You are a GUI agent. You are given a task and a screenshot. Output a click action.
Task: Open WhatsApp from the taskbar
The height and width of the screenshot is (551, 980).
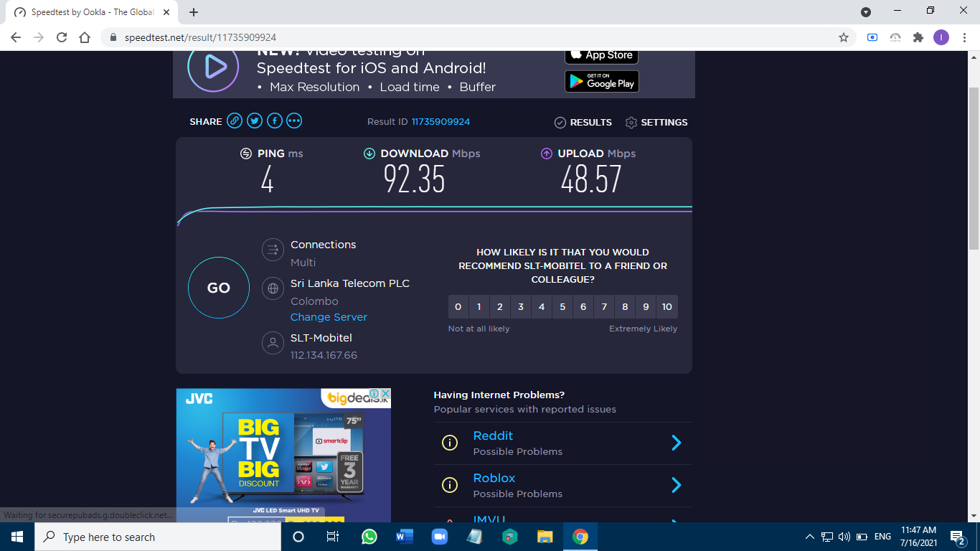pyautogui.click(x=369, y=537)
